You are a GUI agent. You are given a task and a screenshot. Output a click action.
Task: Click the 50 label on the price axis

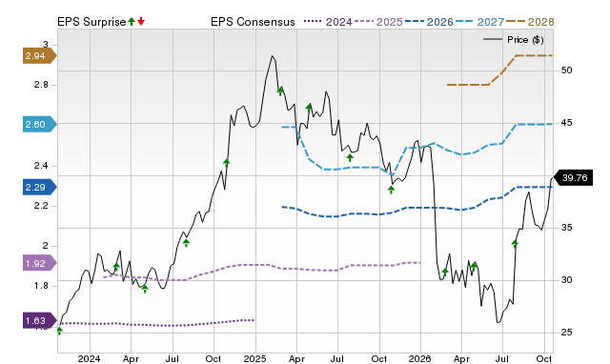pos(566,71)
